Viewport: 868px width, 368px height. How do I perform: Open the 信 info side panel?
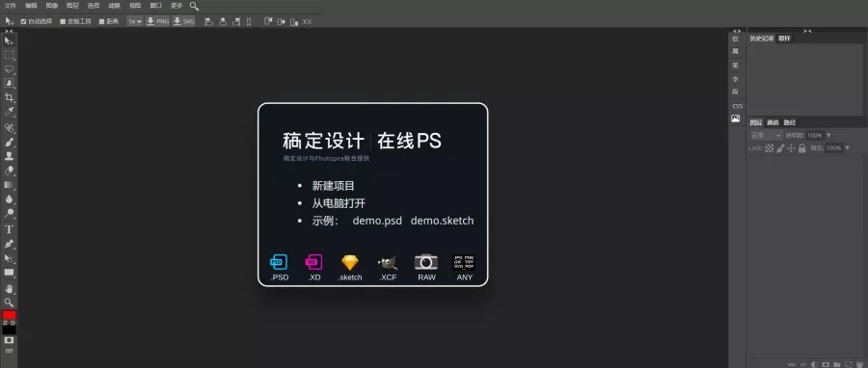pos(736,39)
